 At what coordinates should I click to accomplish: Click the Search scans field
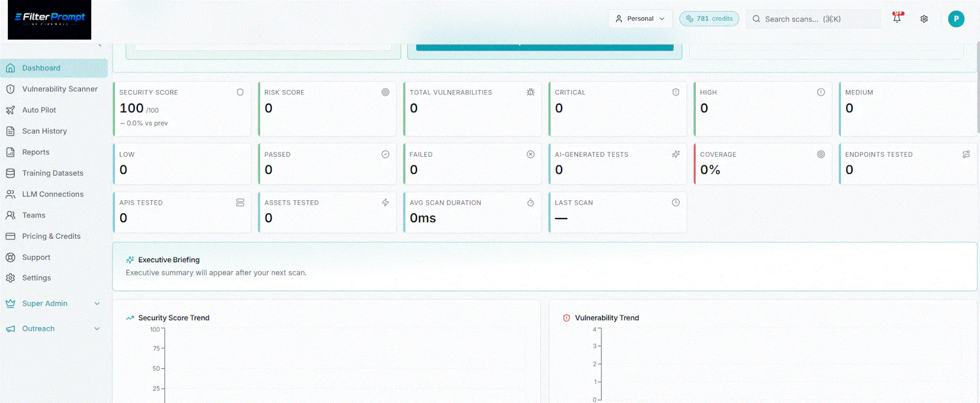813,19
